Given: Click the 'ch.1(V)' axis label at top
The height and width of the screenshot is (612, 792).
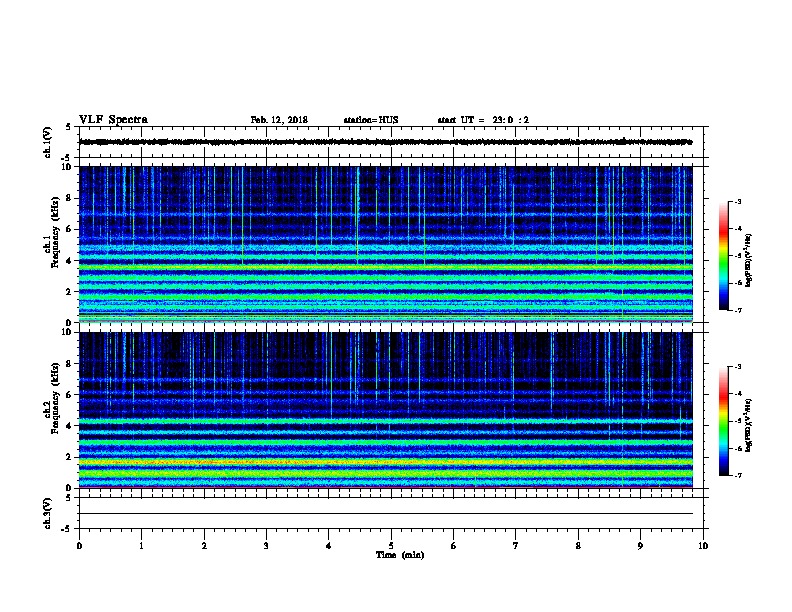Looking at the screenshot, I should [x=48, y=142].
